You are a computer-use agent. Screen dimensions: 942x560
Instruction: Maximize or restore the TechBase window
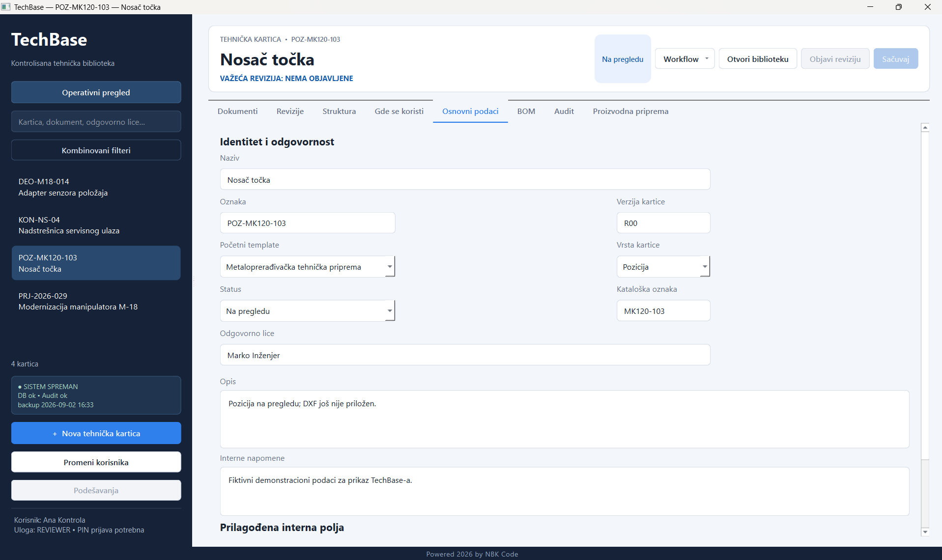[899, 7]
